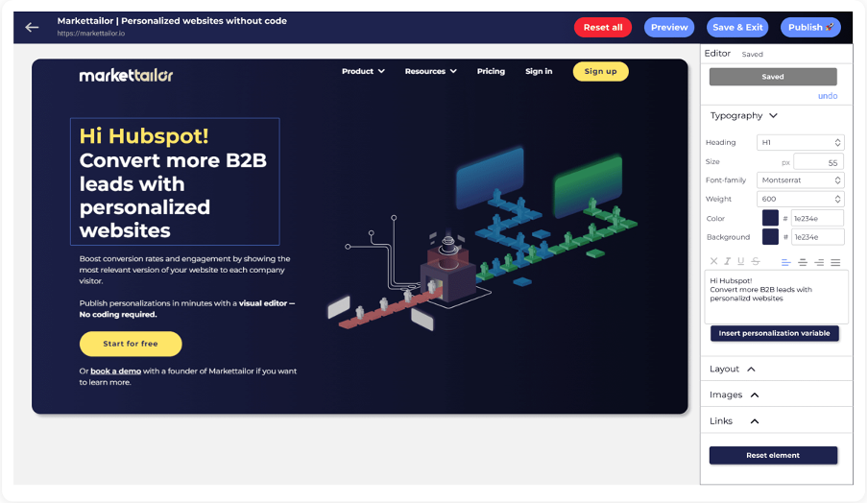The height and width of the screenshot is (503, 868).
Task: Go back using the arrow icon
Action: (32, 27)
